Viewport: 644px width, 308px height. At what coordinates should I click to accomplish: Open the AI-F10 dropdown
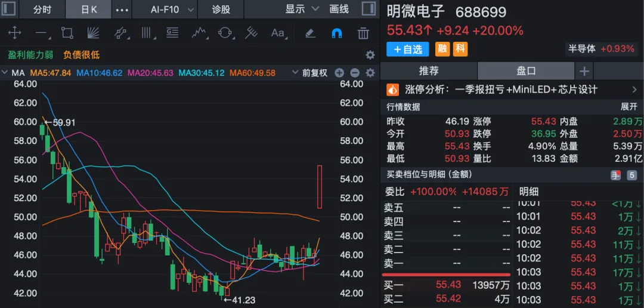(172, 9)
